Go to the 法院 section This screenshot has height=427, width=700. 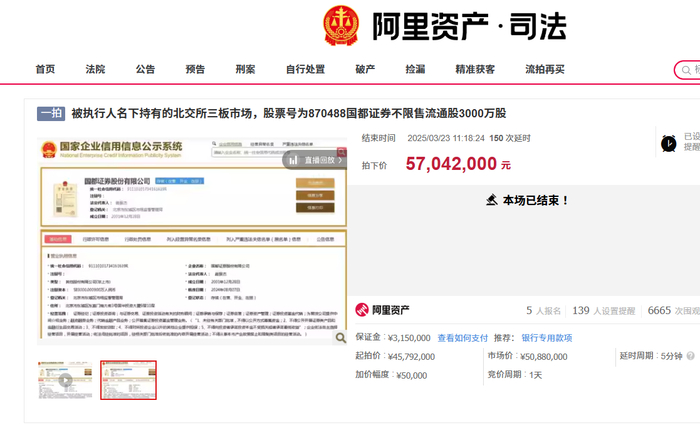(96, 69)
